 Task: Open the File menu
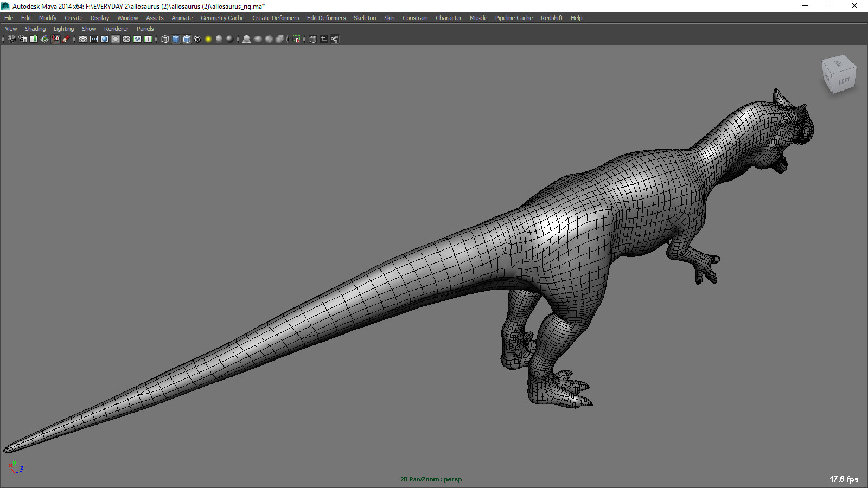(x=9, y=18)
